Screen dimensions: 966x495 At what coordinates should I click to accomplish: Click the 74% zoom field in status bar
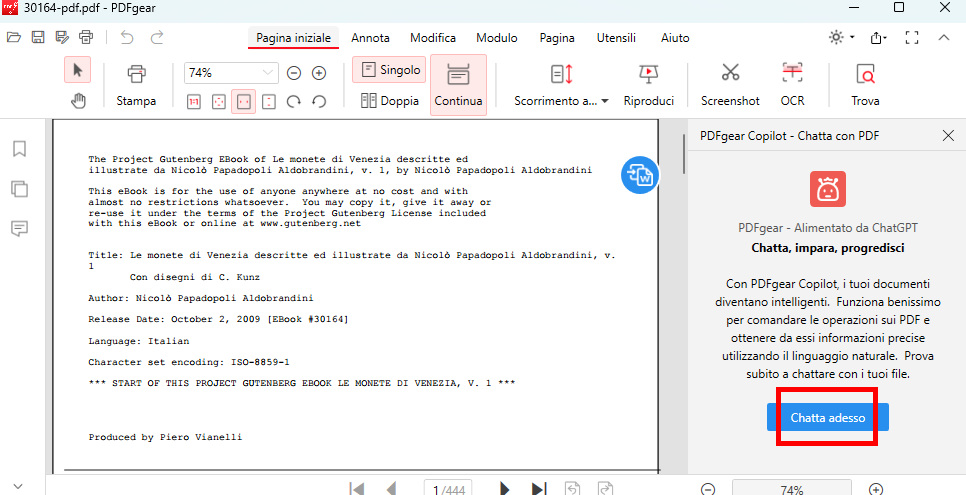coord(792,489)
